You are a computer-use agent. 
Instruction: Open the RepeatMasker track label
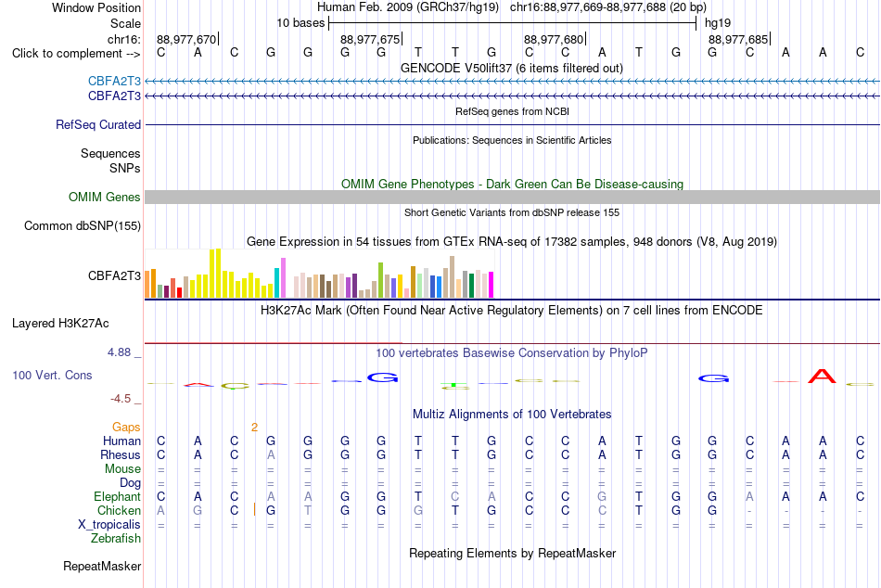tap(102, 566)
